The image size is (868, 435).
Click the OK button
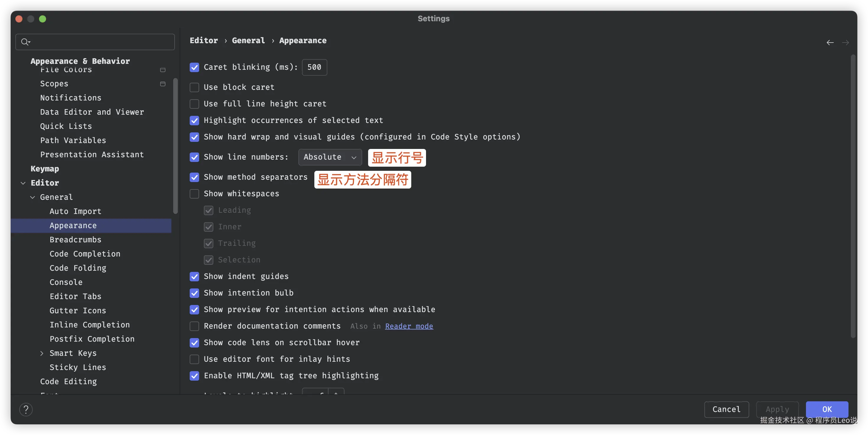(827, 409)
